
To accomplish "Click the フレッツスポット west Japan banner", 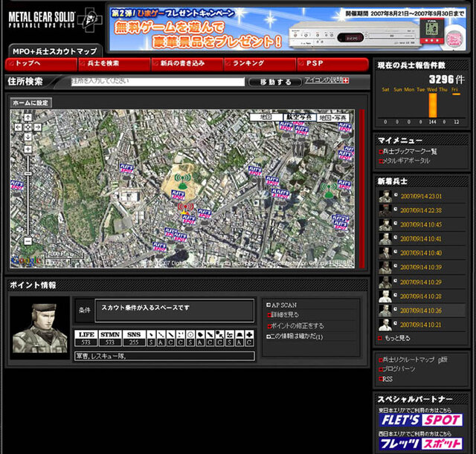I will (x=421, y=444).
